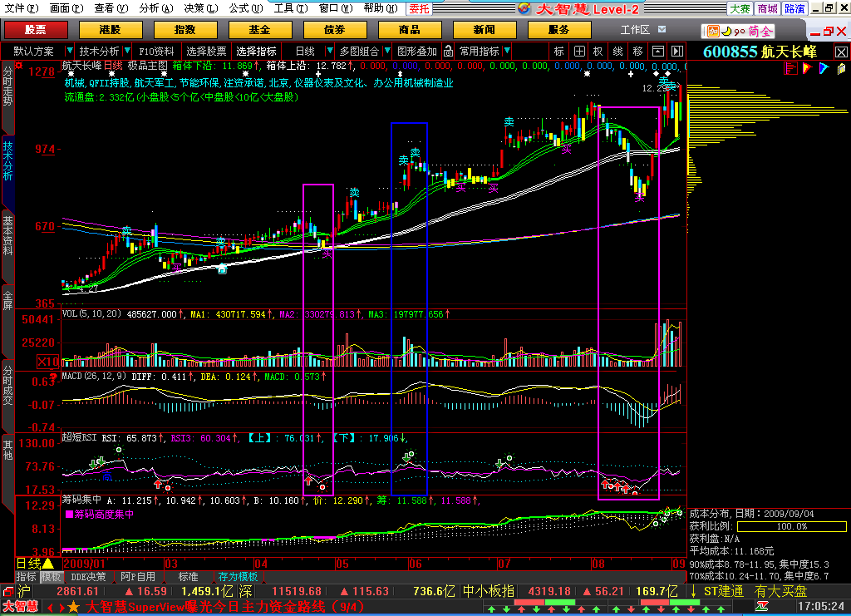Click the 大智慧 logo in the status bar
Image resolution: width=851 pixels, height=616 pixels.
[20, 606]
